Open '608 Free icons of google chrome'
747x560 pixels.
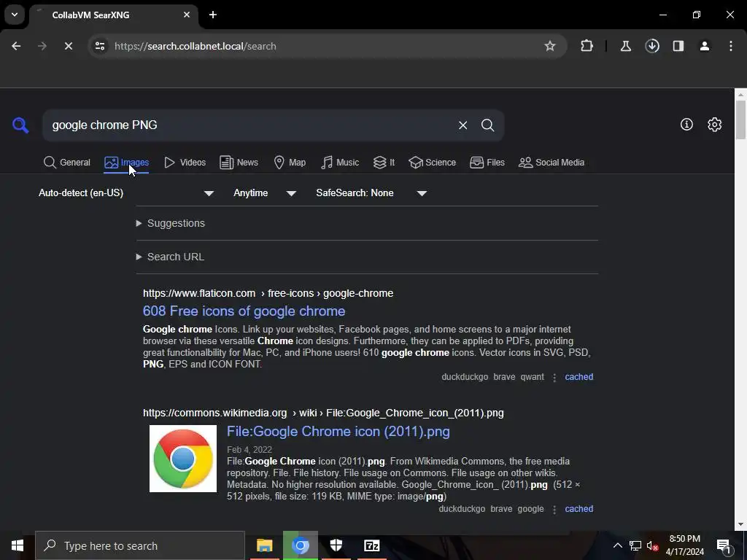(x=244, y=311)
